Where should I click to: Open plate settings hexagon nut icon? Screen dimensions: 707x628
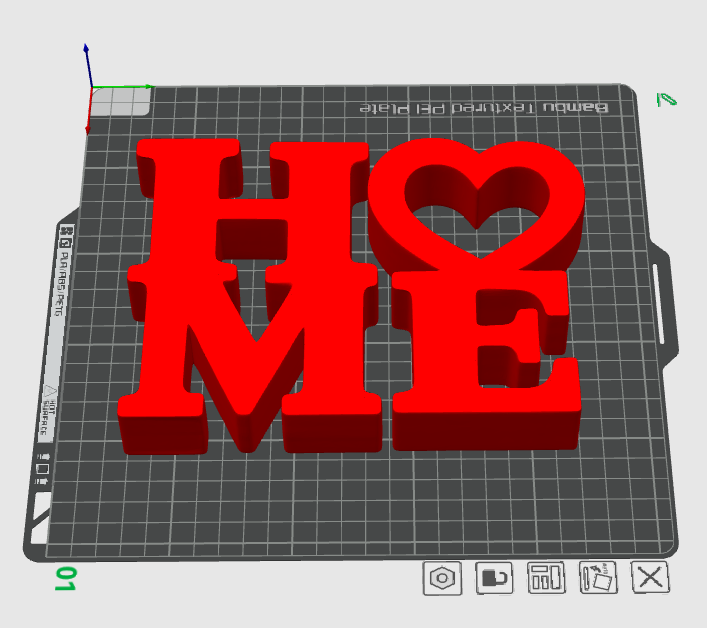pyautogui.click(x=442, y=578)
